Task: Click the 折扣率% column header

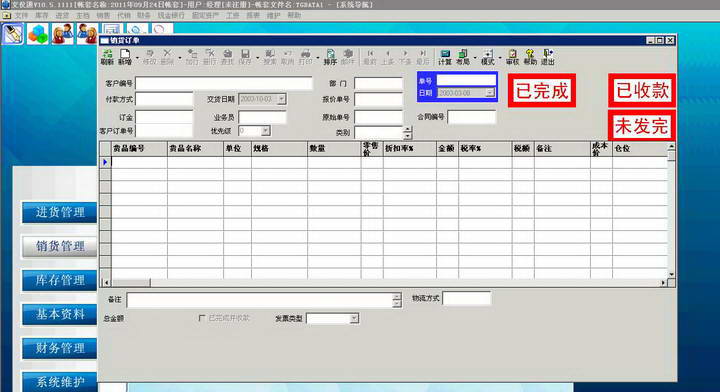Action: click(410, 148)
